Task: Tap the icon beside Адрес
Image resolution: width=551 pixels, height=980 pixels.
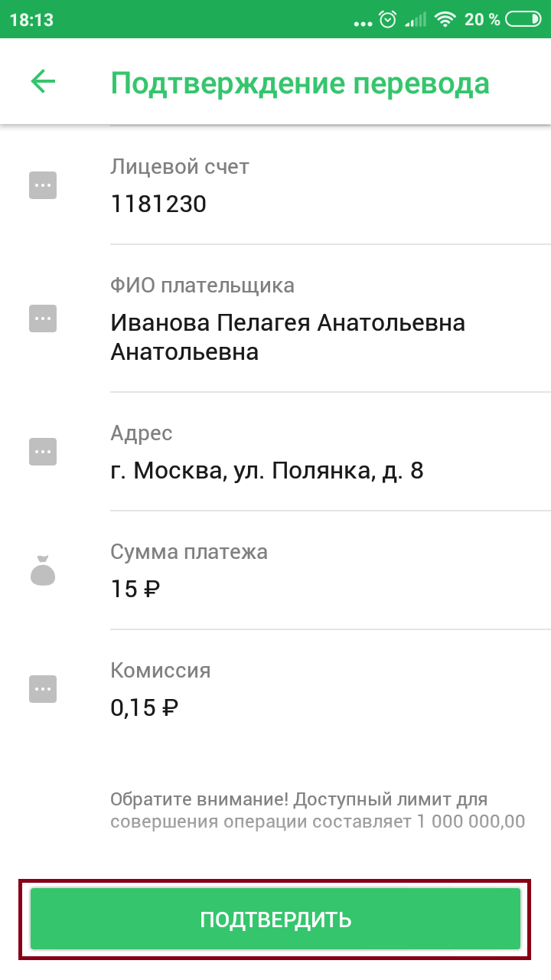Action: (x=43, y=451)
